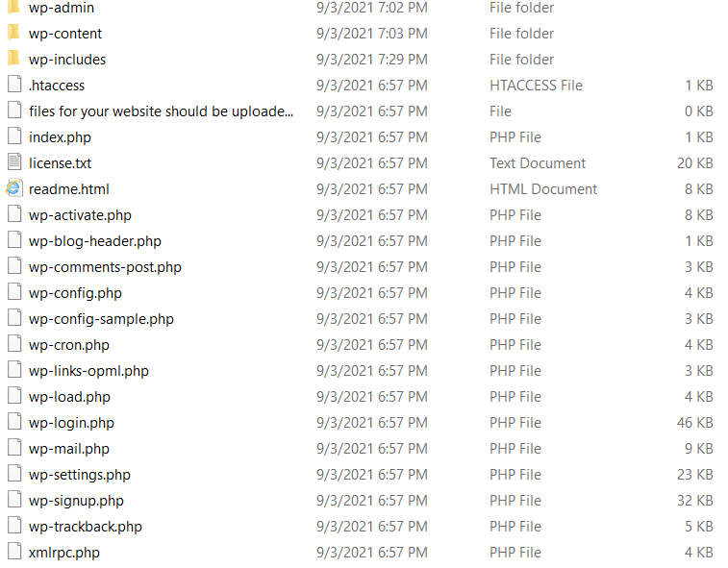Select the xmlrpc.php file icon
The image size is (728, 568).
click(x=14, y=552)
